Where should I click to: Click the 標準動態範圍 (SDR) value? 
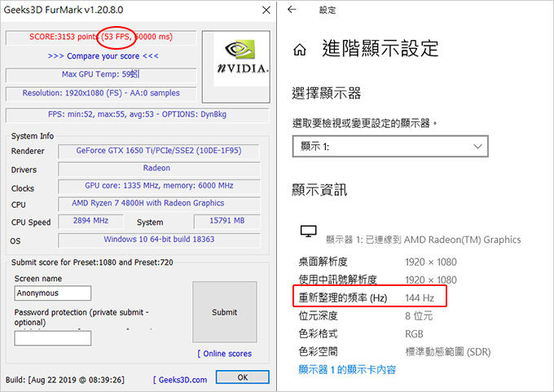click(447, 352)
